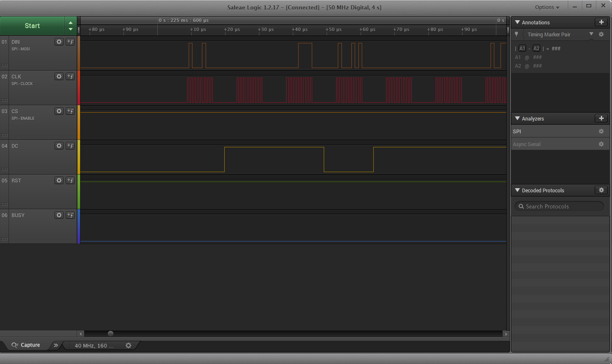
Task: Click the A1 timing marker badge
Action: [522, 48]
